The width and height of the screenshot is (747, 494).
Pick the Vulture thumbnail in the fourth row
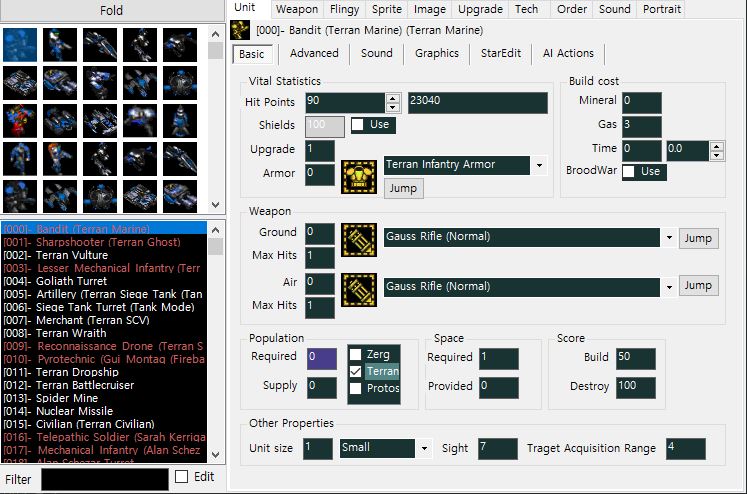click(x=180, y=159)
